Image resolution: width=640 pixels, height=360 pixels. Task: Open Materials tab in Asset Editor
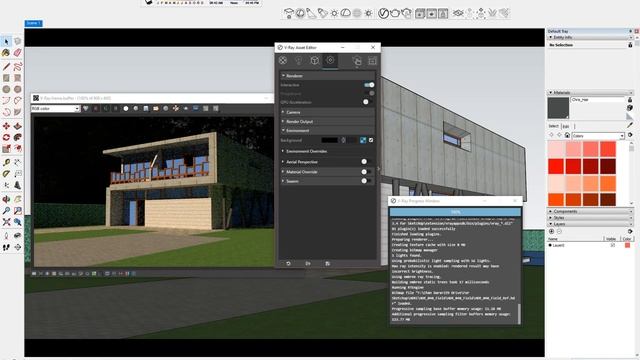pyautogui.click(x=282, y=60)
